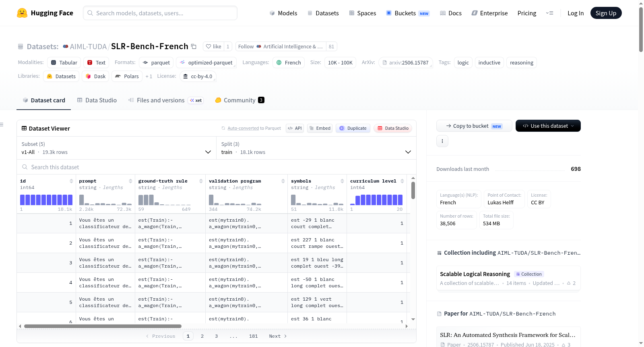
Task: Click the Sign Up button
Action: tap(606, 13)
